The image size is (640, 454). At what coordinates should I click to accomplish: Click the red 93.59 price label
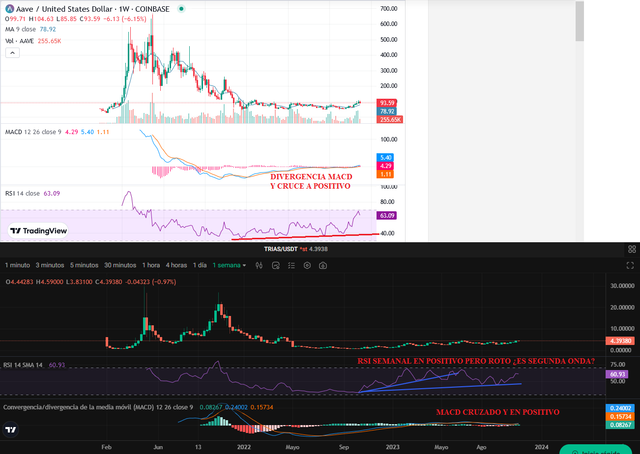click(387, 103)
